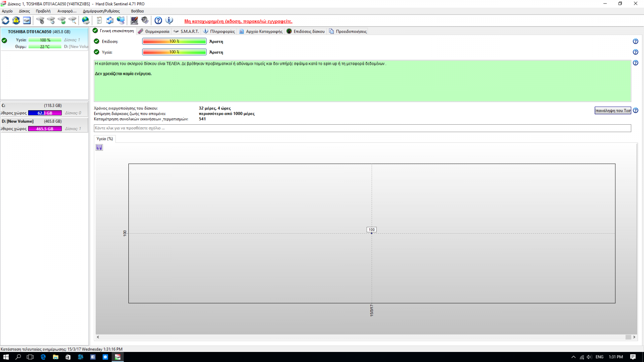The image size is (644, 362).
Task: Click the globe with disk toolbar icon
Action: [86, 20]
